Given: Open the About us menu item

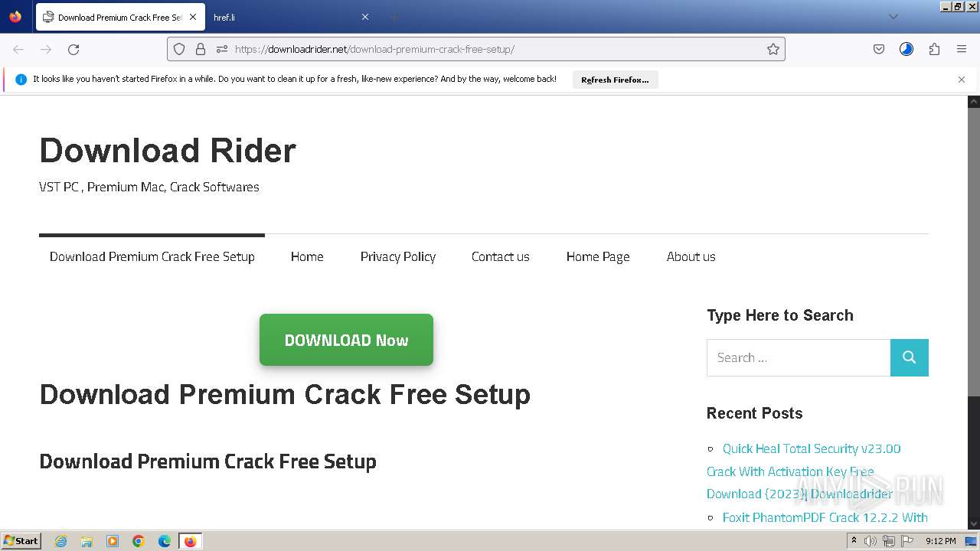Looking at the screenshot, I should 691,256.
